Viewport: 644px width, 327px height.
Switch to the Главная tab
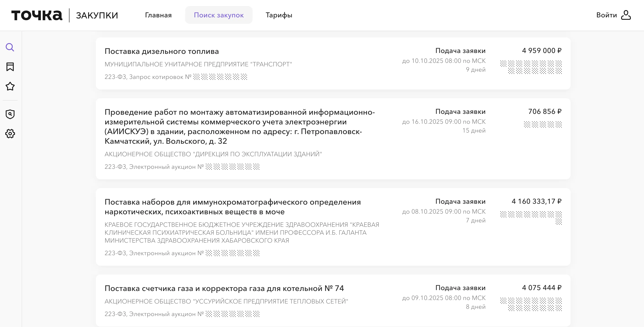tap(158, 15)
